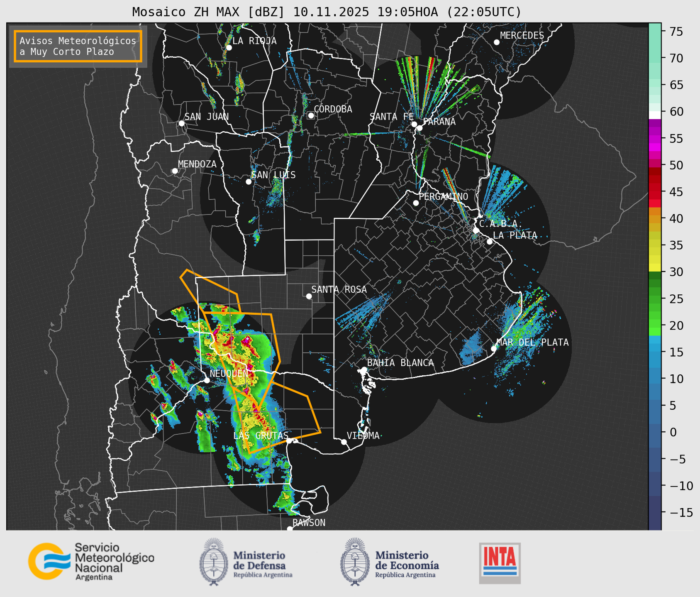Select the SAN JUAN city label
700x597 pixels.
pyautogui.click(x=207, y=117)
